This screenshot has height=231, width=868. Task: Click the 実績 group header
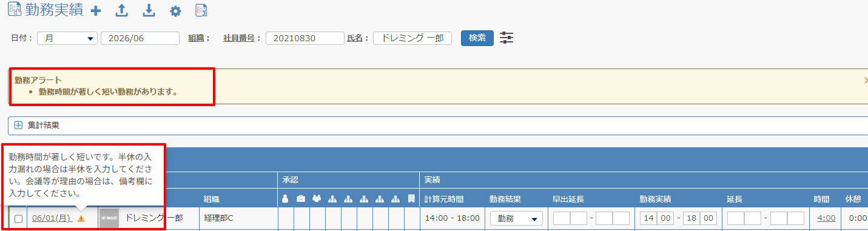[432, 180]
